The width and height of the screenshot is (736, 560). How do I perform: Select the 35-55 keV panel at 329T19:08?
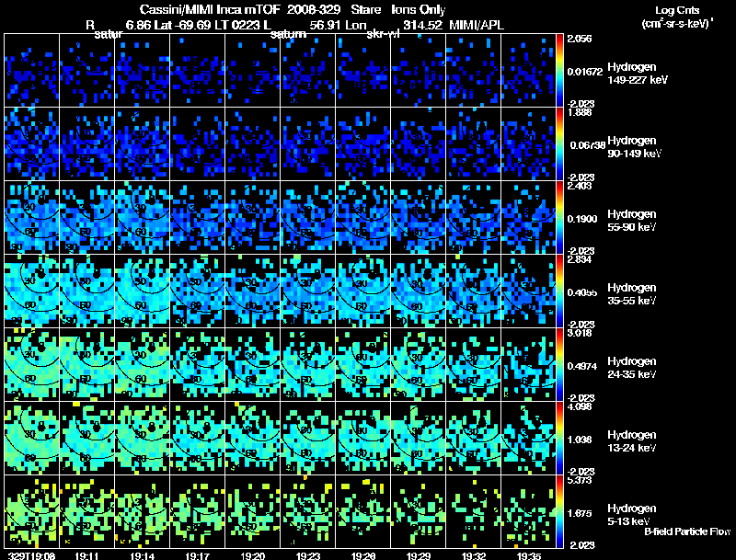pyautogui.click(x=32, y=291)
